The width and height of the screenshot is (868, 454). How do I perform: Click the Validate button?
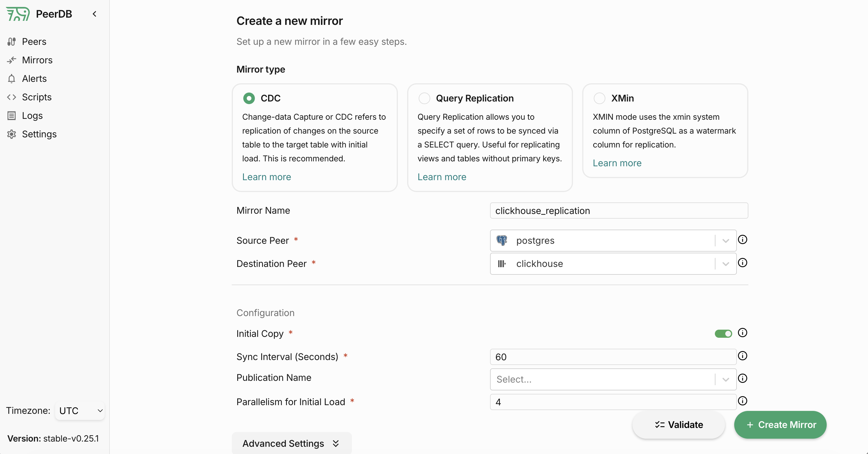coord(679,425)
